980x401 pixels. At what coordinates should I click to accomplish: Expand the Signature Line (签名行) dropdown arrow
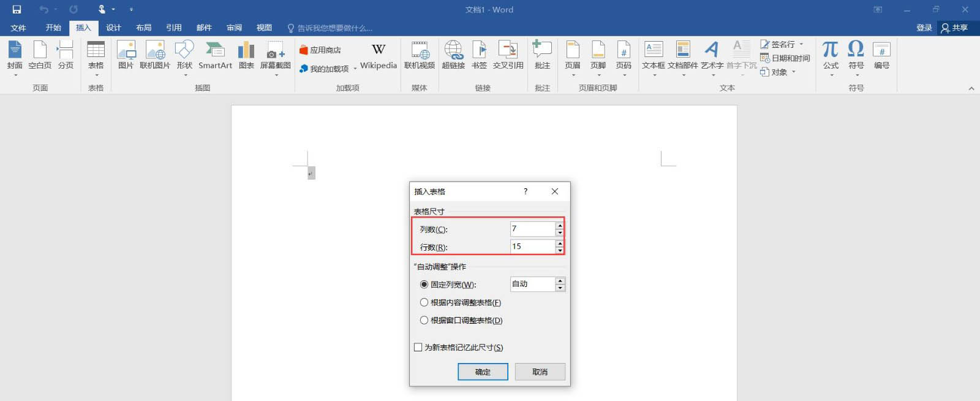801,44
